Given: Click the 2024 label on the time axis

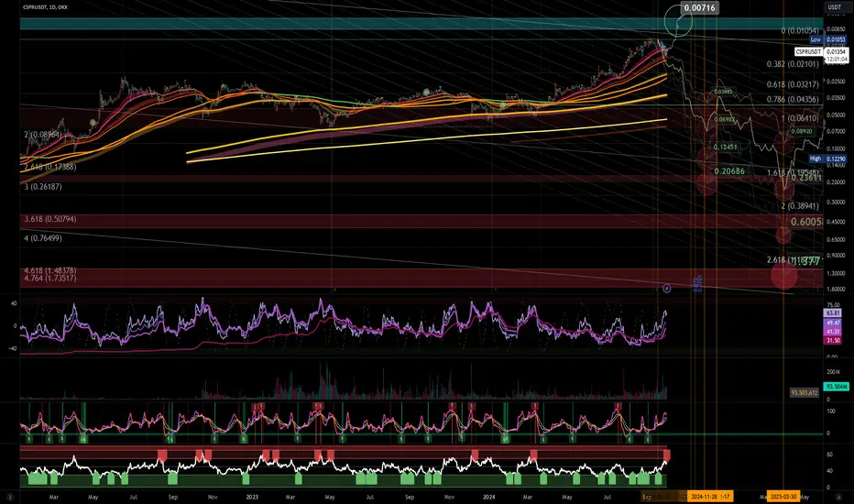Looking at the screenshot, I should pyautogui.click(x=489, y=497).
